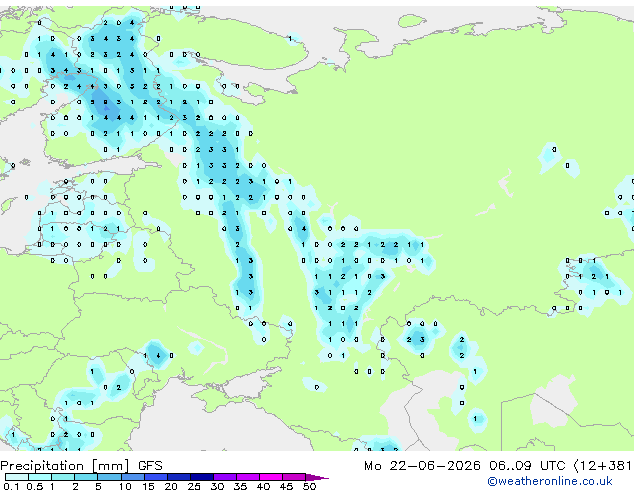
Task: Select the 5–10 mm legend color box
Action: coord(109,477)
